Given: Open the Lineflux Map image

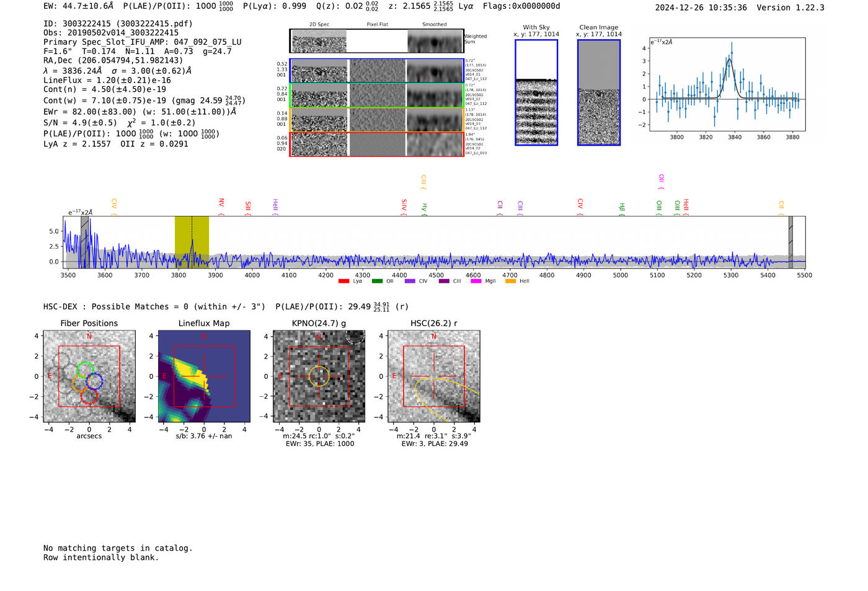Looking at the screenshot, I should (x=204, y=376).
